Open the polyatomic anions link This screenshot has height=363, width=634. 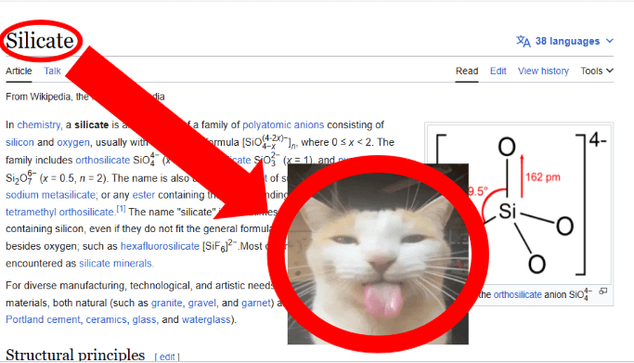coord(283,125)
